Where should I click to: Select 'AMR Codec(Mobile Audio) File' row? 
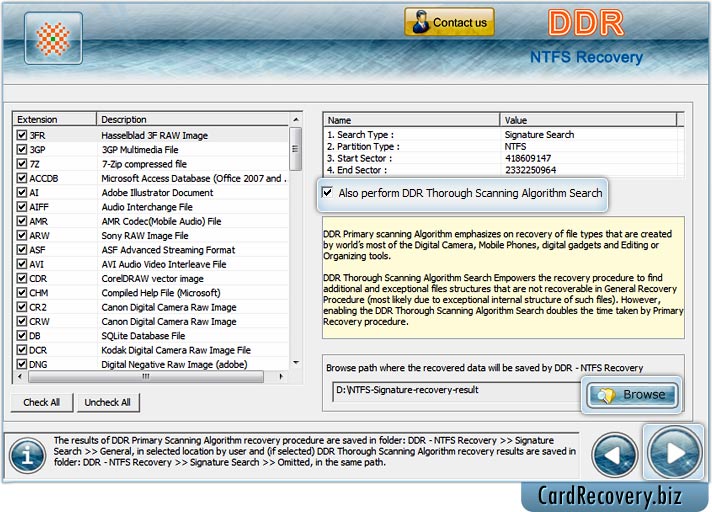pyautogui.click(x=151, y=221)
